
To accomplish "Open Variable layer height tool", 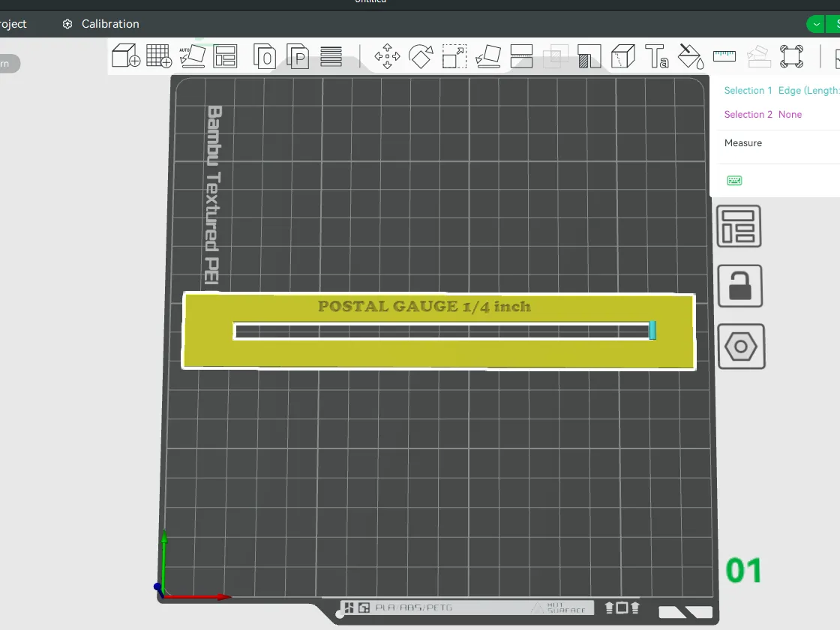I will click(x=331, y=56).
